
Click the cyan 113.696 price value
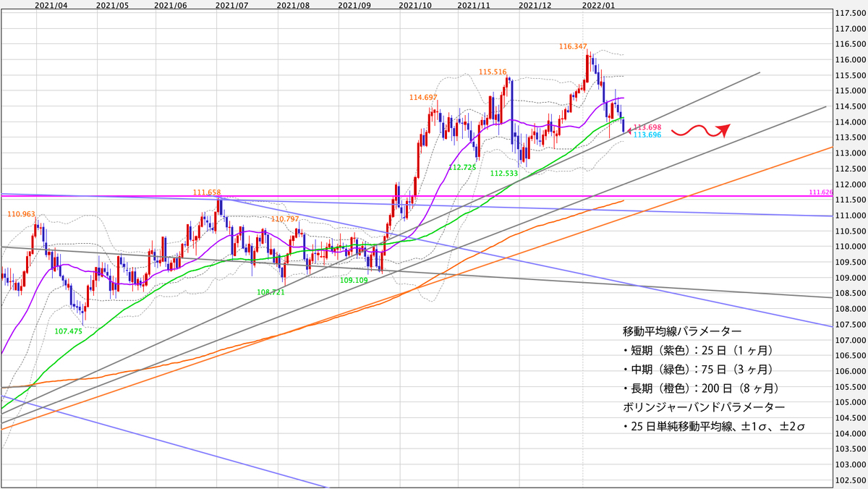647,135
